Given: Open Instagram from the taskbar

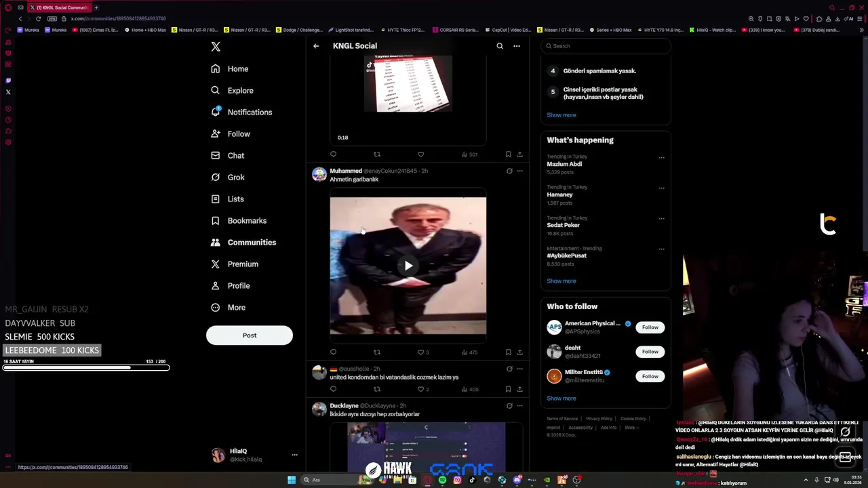Looking at the screenshot, I should click(x=457, y=480).
